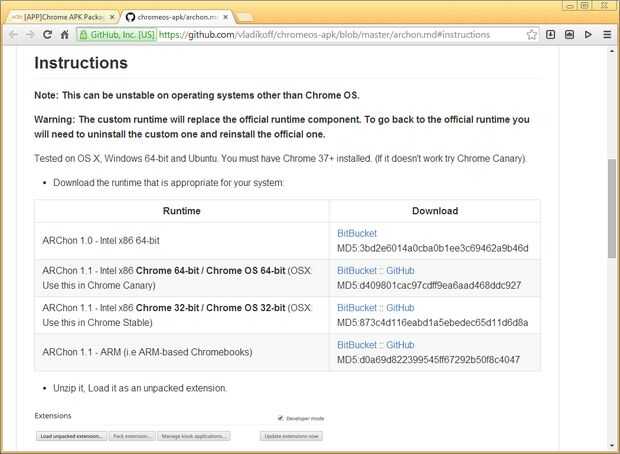Image resolution: width=620 pixels, height=454 pixels.
Task: Click the 'Unzip it, Load it as an unpacked extension' line
Action: 140,388
